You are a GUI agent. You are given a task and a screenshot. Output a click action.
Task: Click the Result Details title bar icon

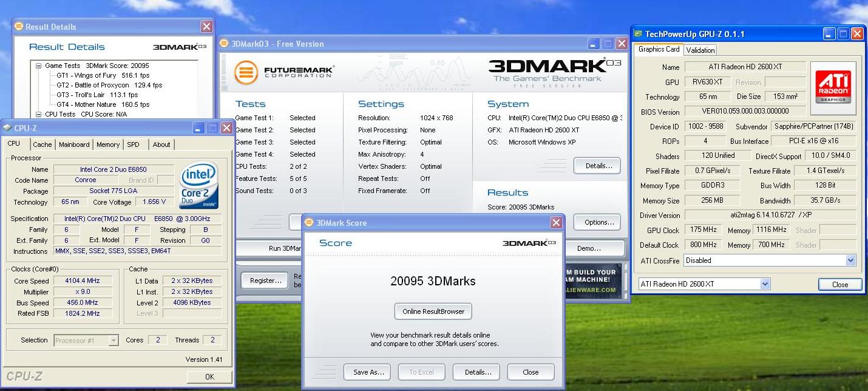pyautogui.click(x=19, y=27)
